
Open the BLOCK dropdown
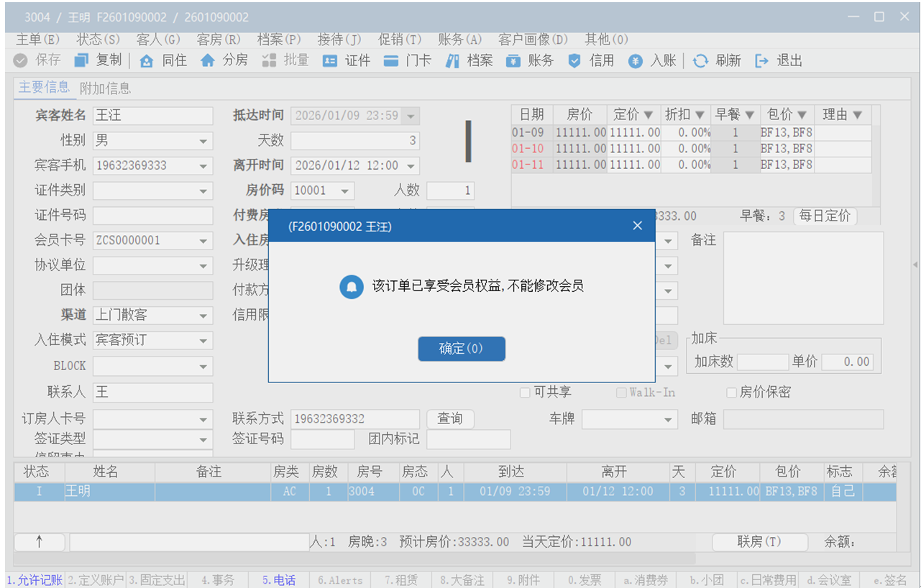(x=204, y=366)
